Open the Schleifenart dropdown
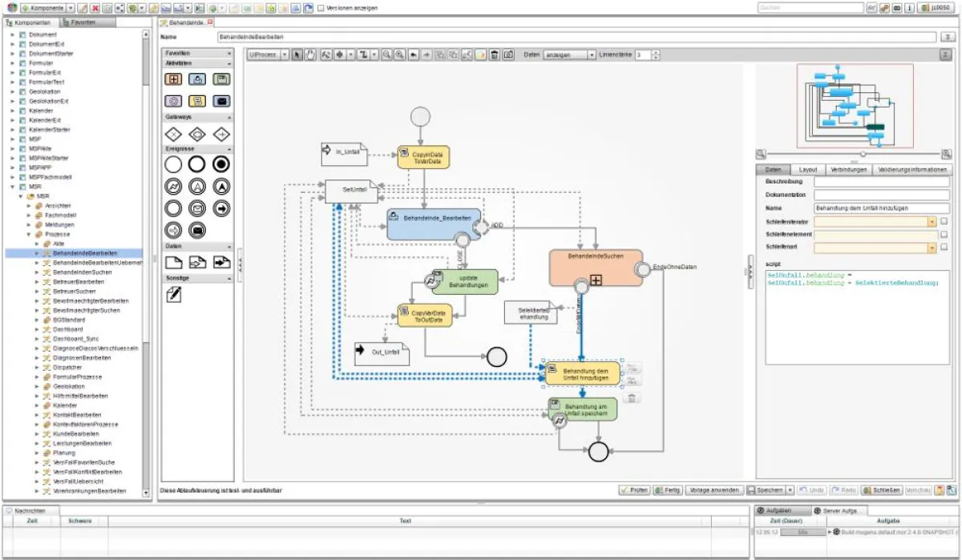This screenshot has width=962, height=560. click(932, 246)
